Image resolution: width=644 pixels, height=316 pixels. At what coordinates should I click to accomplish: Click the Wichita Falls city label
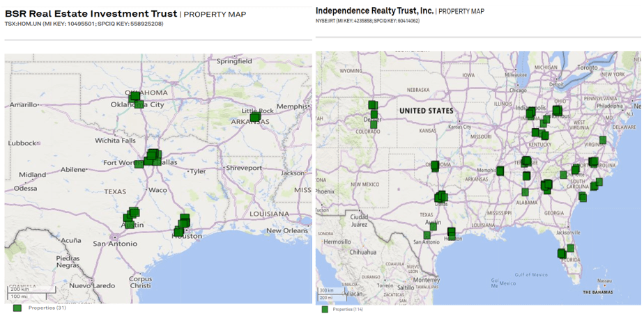pos(114,141)
